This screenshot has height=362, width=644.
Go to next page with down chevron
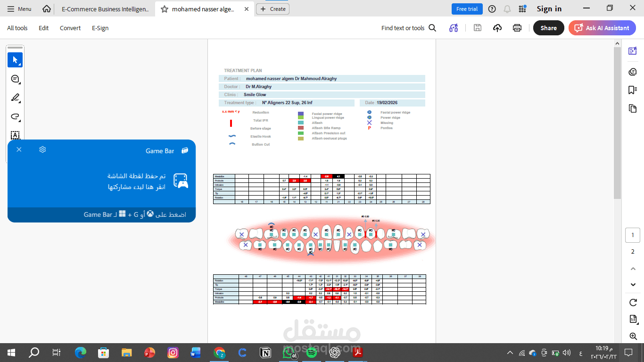click(x=633, y=284)
